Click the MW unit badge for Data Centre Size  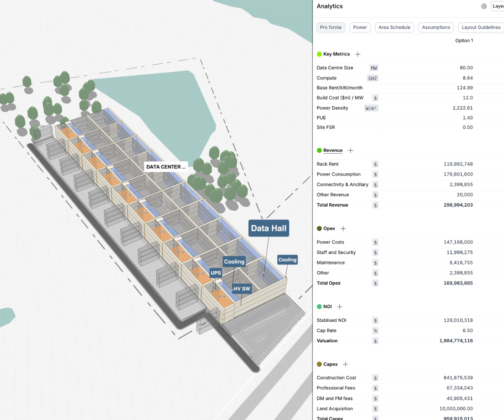point(374,68)
